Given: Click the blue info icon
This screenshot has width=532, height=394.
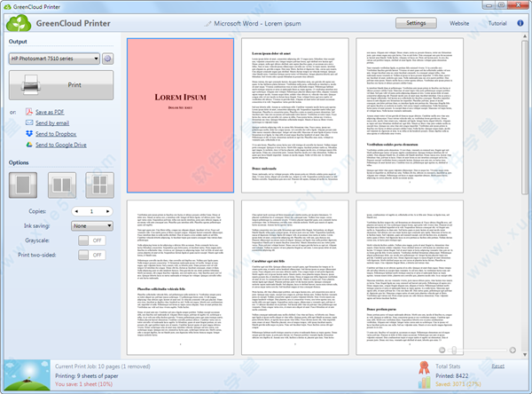Looking at the screenshot, I should pyautogui.click(x=521, y=22).
